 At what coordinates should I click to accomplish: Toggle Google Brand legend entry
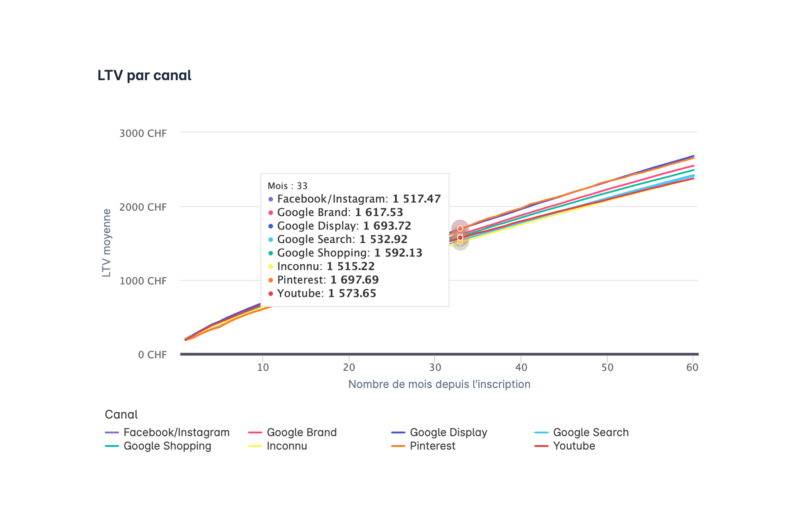(x=292, y=432)
